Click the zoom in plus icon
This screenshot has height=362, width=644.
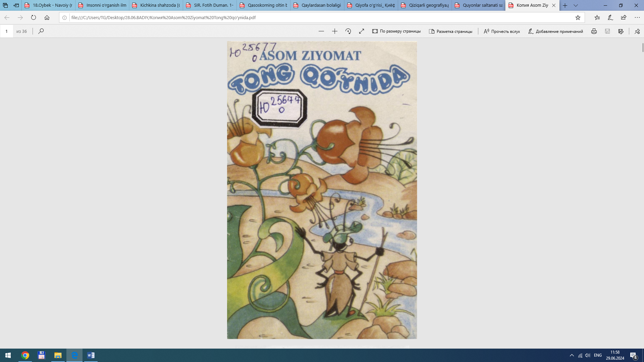pyautogui.click(x=334, y=31)
